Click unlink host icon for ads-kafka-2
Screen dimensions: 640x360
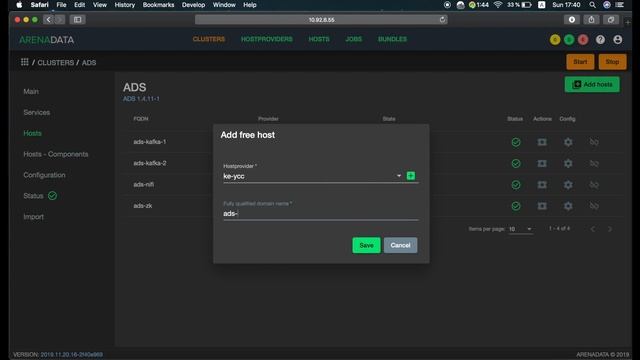click(594, 163)
